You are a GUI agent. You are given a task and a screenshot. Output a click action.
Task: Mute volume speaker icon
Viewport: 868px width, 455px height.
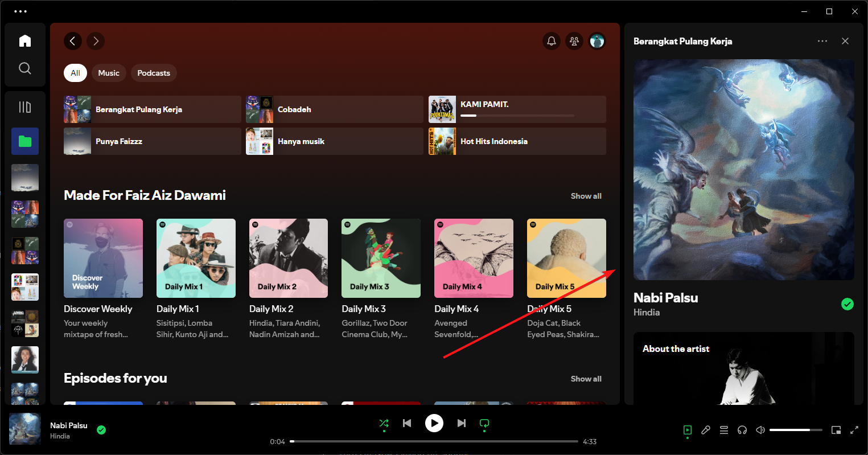[x=760, y=430]
